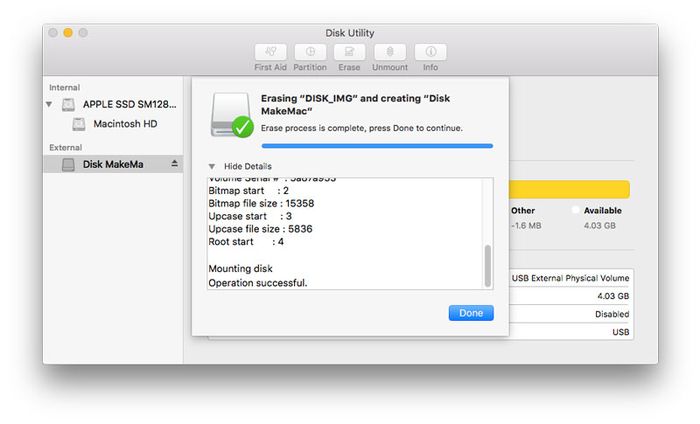Click the "Bitmap file size : 15358" line
This screenshot has width=700, height=424.
click(x=261, y=204)
